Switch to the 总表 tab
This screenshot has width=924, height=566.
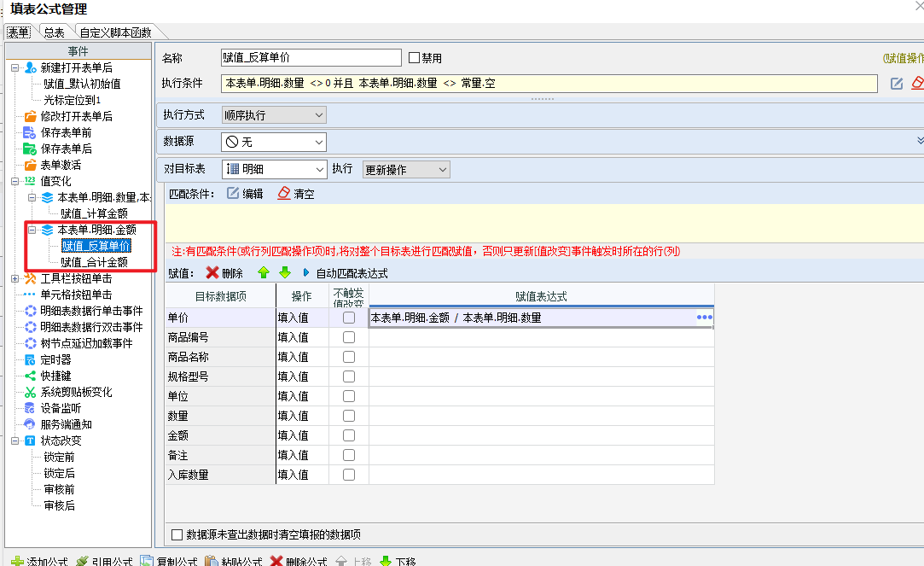point(55,32)
